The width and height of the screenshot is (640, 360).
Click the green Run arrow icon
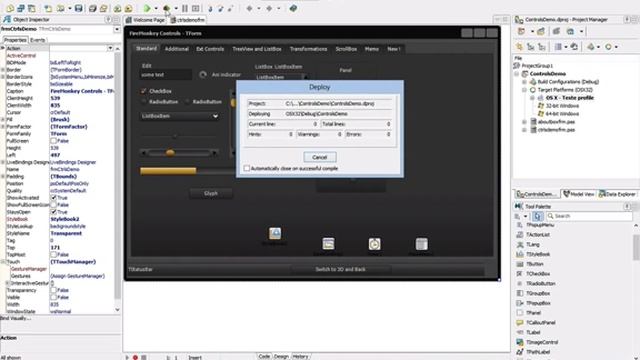tap(147, 8)
